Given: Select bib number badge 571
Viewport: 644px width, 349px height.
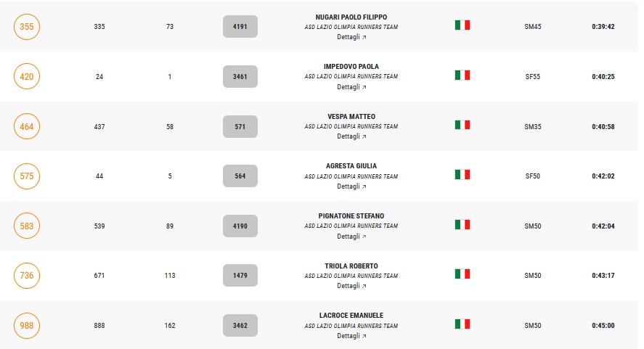Looking at the screenshot, I should [240, 126].
